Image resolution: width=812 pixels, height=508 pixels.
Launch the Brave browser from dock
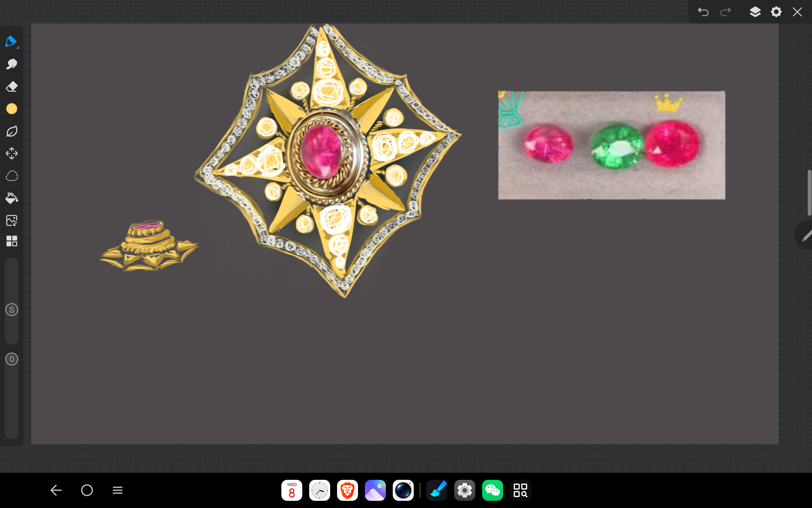pyautogui.click(x=347, y=490)
